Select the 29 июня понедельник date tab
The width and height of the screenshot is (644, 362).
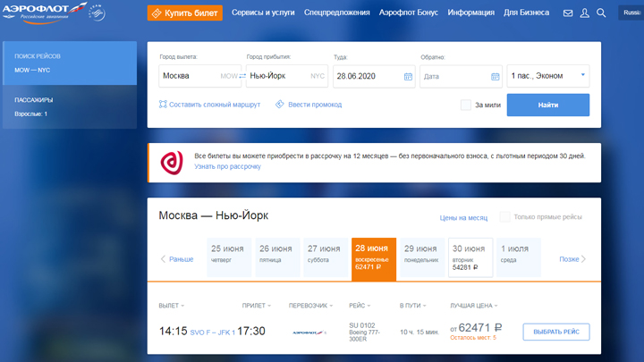click(422, 257)
